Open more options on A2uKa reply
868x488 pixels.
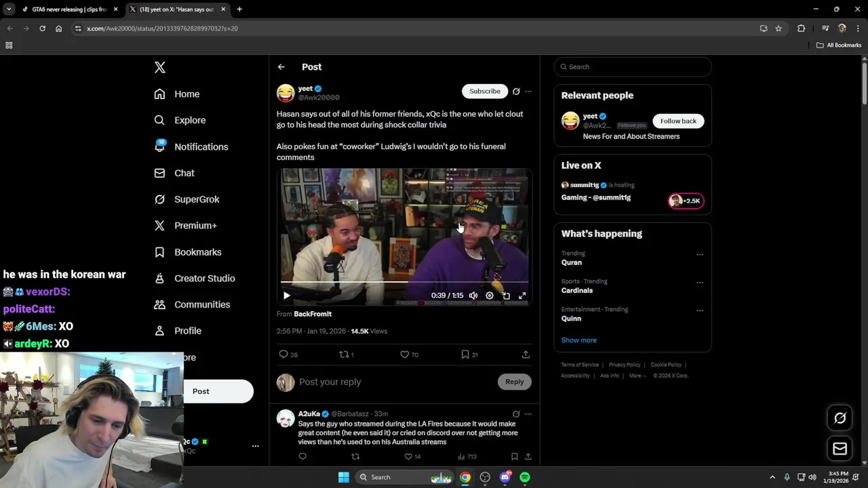[528, 413]
